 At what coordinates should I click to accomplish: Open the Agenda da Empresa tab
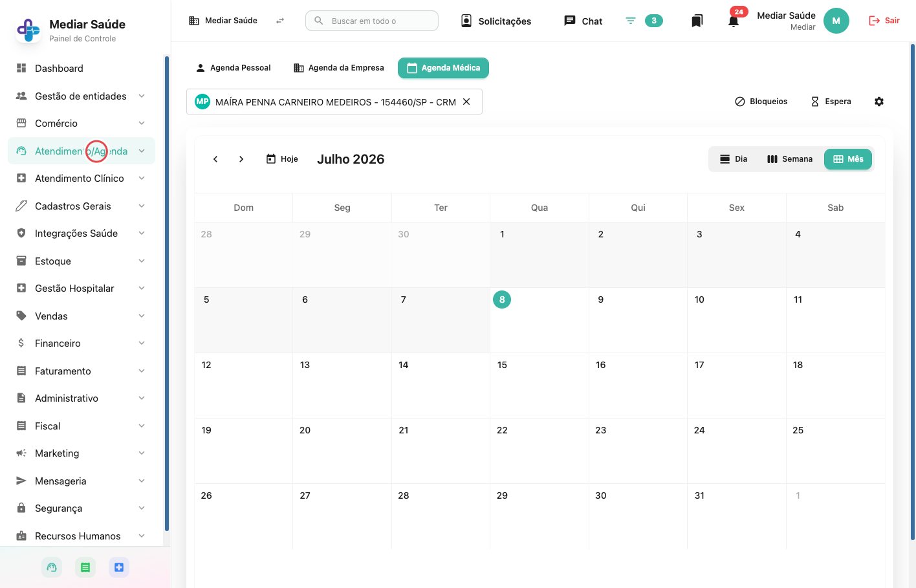click(338, 68)
